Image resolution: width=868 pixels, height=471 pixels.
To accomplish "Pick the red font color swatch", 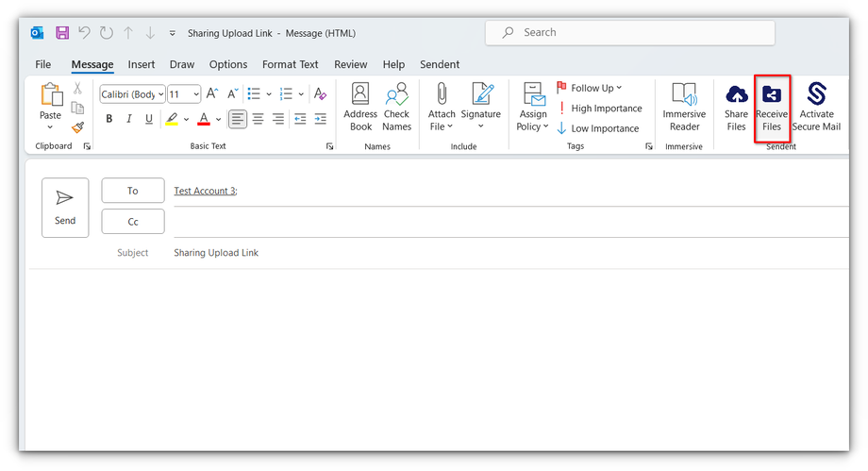I will point(203,119).
